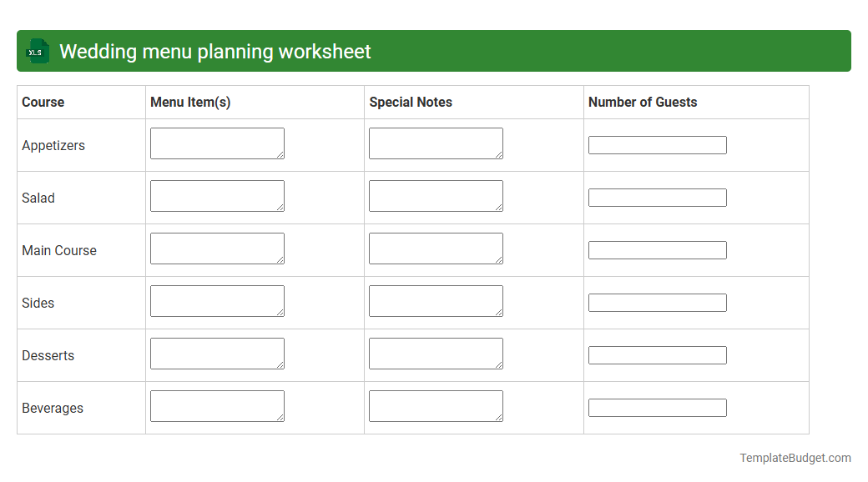
Task: Click the Wedding menu planning worksheet title
Action: 214,51
